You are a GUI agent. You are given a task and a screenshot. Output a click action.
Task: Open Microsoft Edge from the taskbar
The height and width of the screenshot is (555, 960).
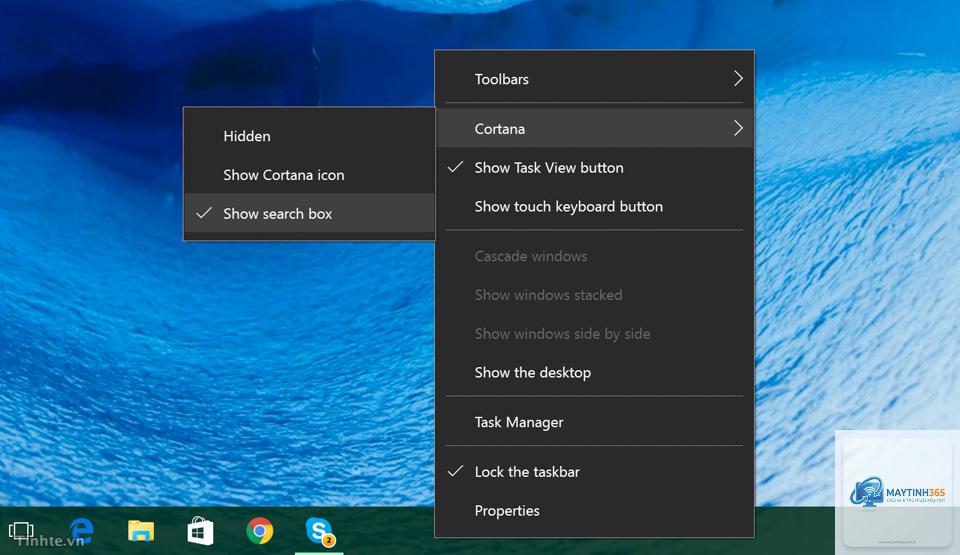81,530
